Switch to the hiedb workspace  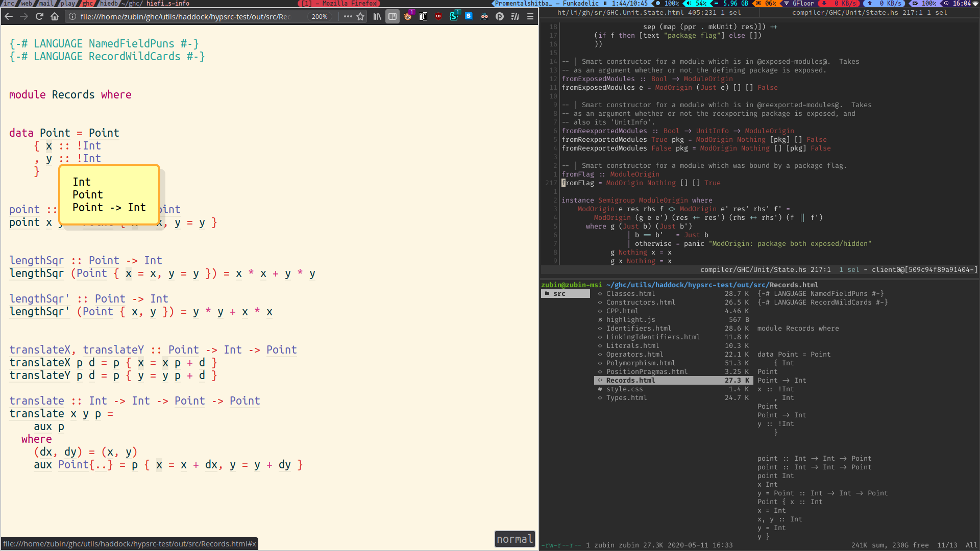click(x=108, y=3)
